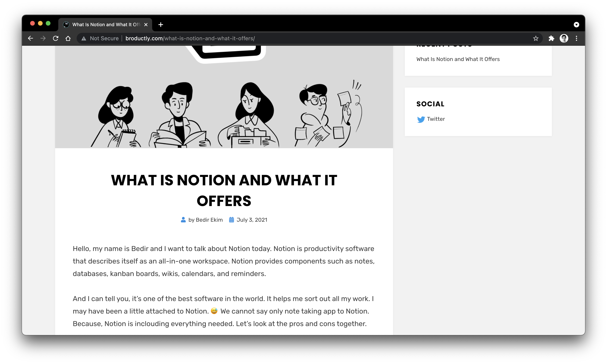Open the Chrome profile avatar
Image resolution: width=607 pixels, height=364 pixels.
click(x=564, y=39)
